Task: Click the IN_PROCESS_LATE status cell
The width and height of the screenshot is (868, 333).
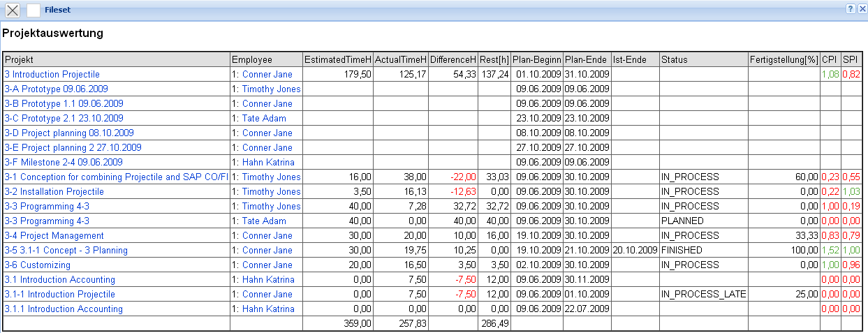Action: [x=704, y=295]
